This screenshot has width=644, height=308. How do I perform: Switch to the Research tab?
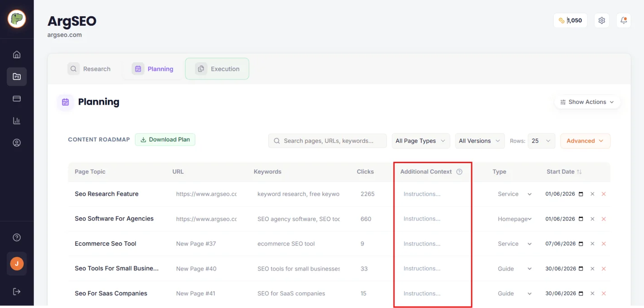[89, 69]
